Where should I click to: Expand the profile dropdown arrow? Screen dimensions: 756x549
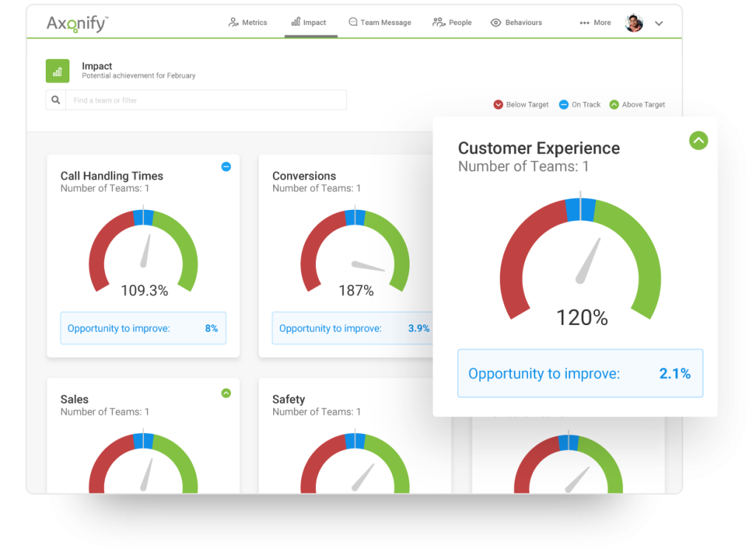tap(659, 23)
